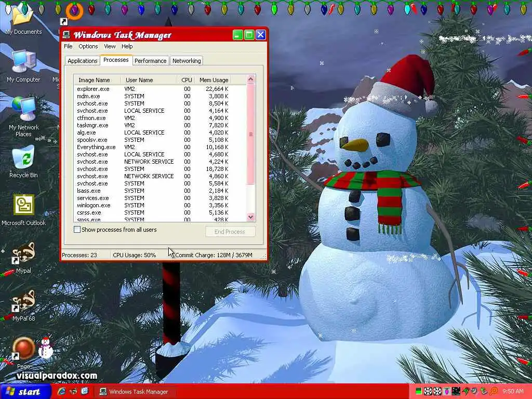Image resolution: width=532 pixels, height=399 pixels.
Task: Open the File menu
Action: click(x=68, y=46)
